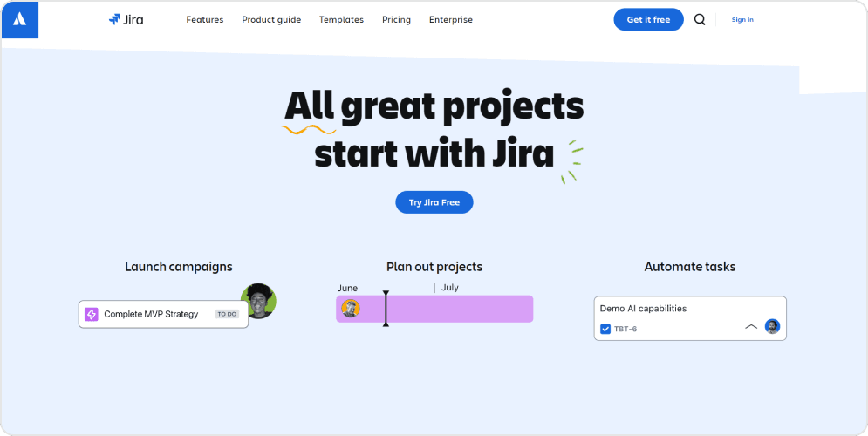Click the Demo AI capabilities title
Screen dimensions: 868x436
pos(643,308)
